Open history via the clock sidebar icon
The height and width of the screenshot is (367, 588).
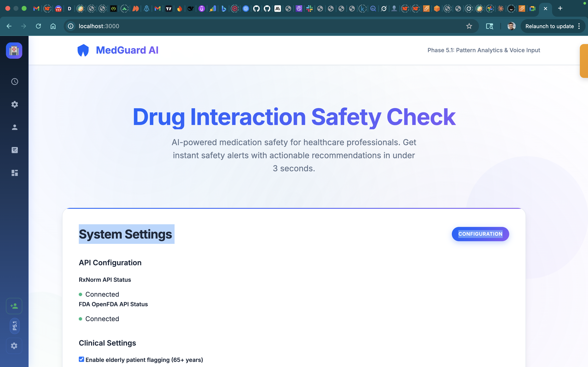click(x=14, y=82)
